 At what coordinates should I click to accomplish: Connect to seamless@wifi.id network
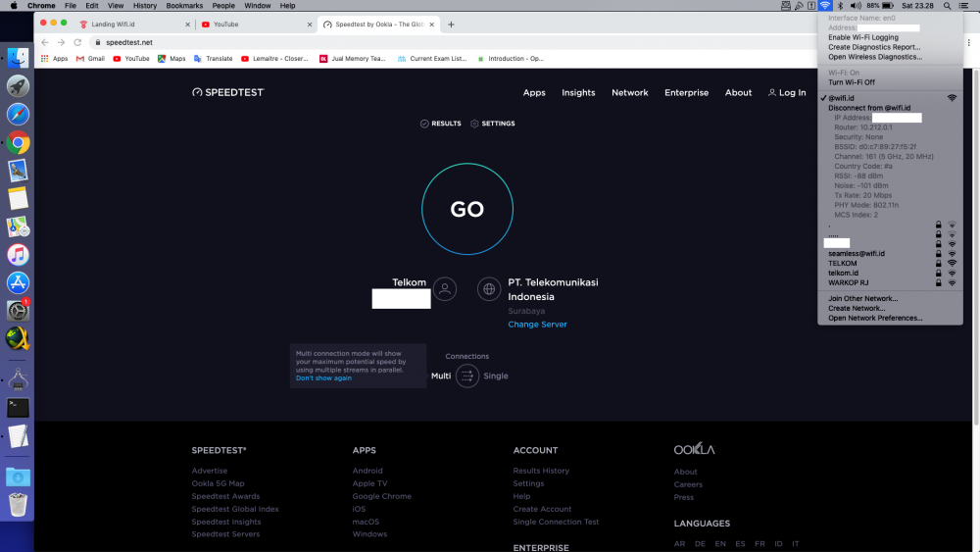coord(890,254)
